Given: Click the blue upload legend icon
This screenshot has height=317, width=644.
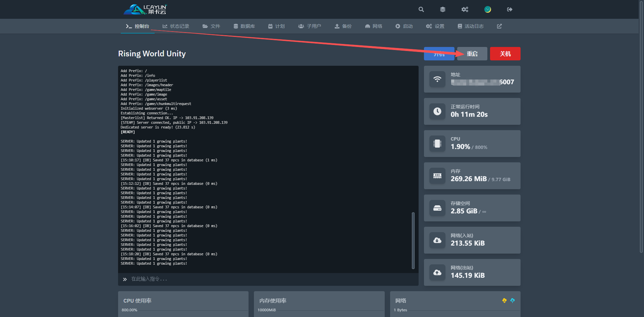Looking at the screenshot, I should (513, 301).
